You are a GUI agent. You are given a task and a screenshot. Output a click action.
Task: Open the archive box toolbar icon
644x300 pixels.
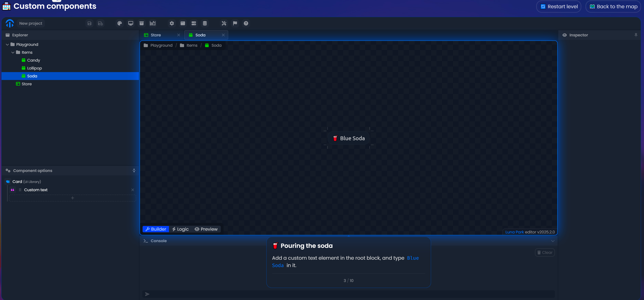[x=141, y=23]
